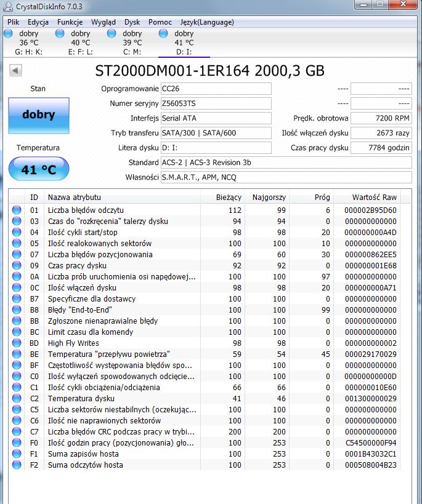Click status icon of attribute C6
This screenshot has width=422, height=504.
17,421
